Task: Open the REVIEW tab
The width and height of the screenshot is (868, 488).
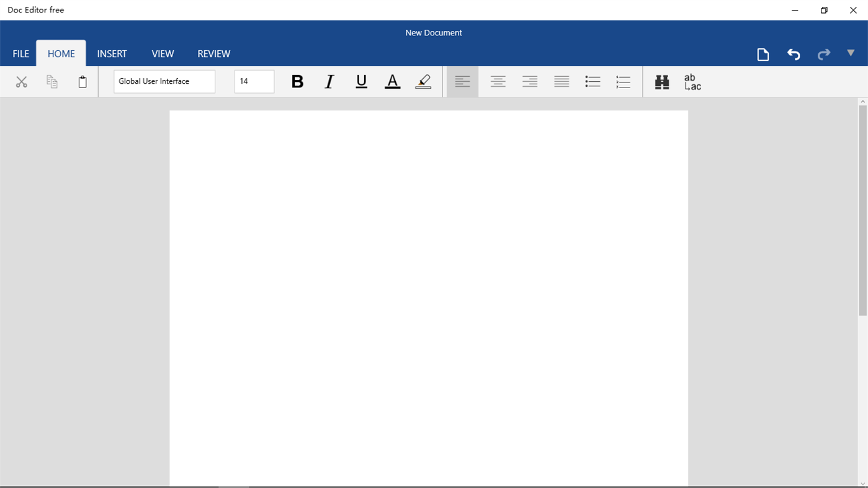Action: pos(213,53)
